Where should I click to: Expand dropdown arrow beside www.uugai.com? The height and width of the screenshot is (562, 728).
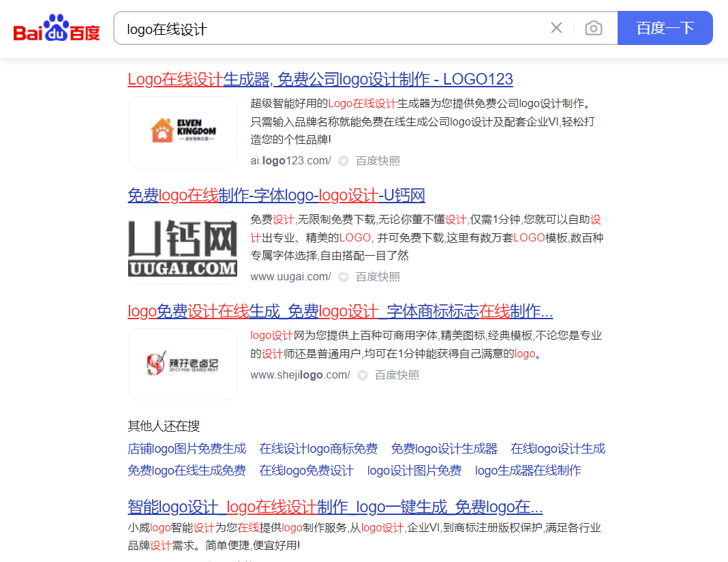pos(344,278)
